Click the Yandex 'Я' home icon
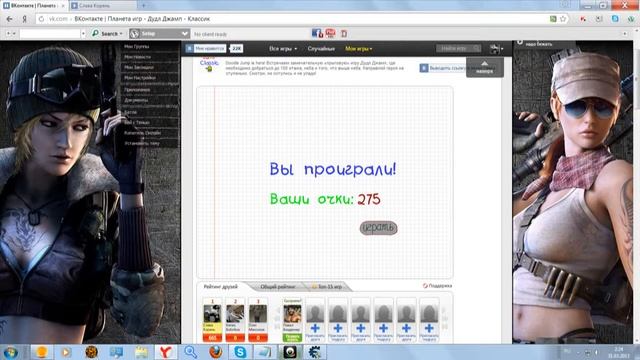 pyautogui.click(x=24, y=19)
